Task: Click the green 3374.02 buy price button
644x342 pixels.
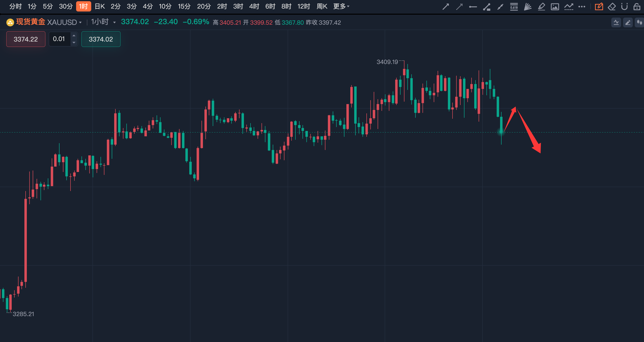Action: coord(101,39)
